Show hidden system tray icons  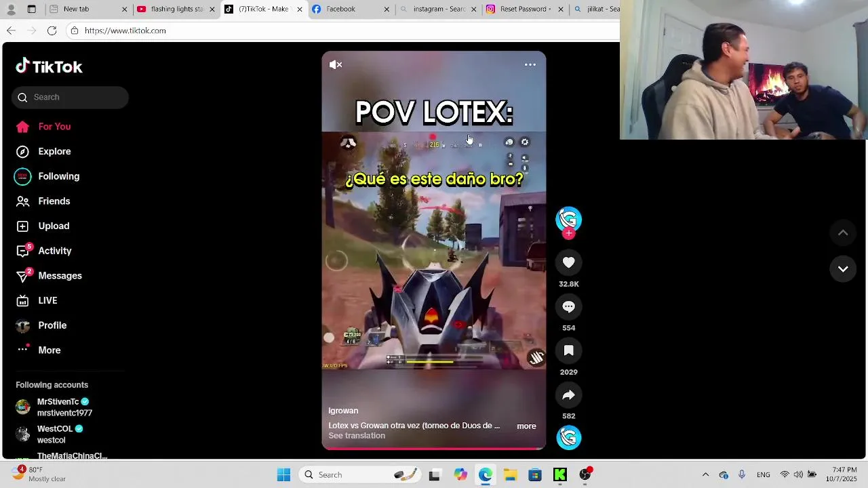(x=705, y=474)
